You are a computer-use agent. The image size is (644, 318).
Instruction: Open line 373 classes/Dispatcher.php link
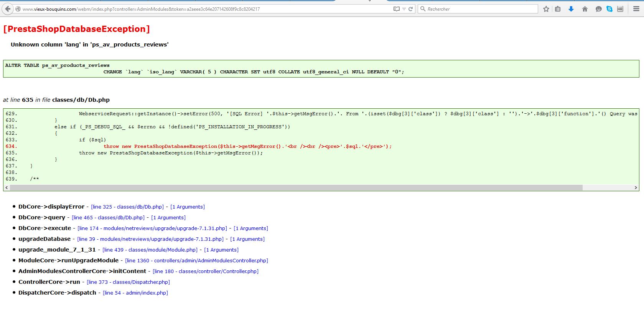point(128,282)
